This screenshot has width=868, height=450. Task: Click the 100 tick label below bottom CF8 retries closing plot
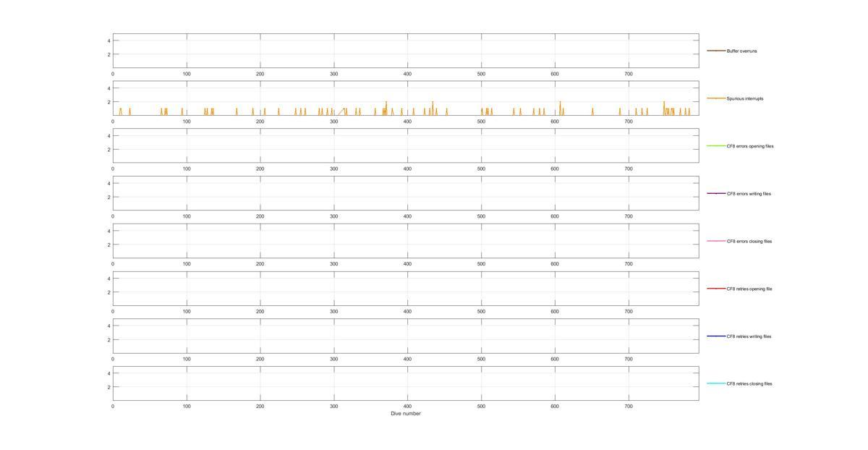(187, 407)
